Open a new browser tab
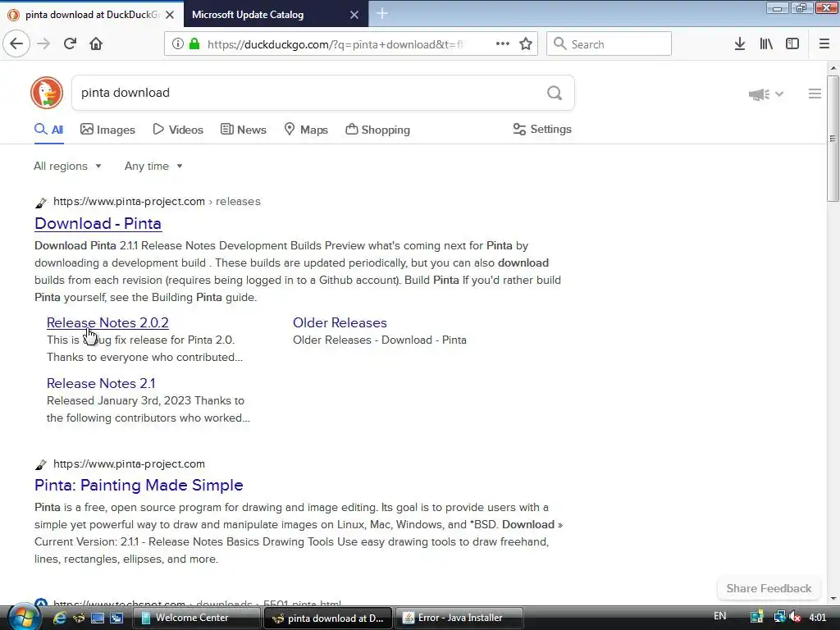The width and height of the screenshot is (840, 630). (x=382, y=14)
